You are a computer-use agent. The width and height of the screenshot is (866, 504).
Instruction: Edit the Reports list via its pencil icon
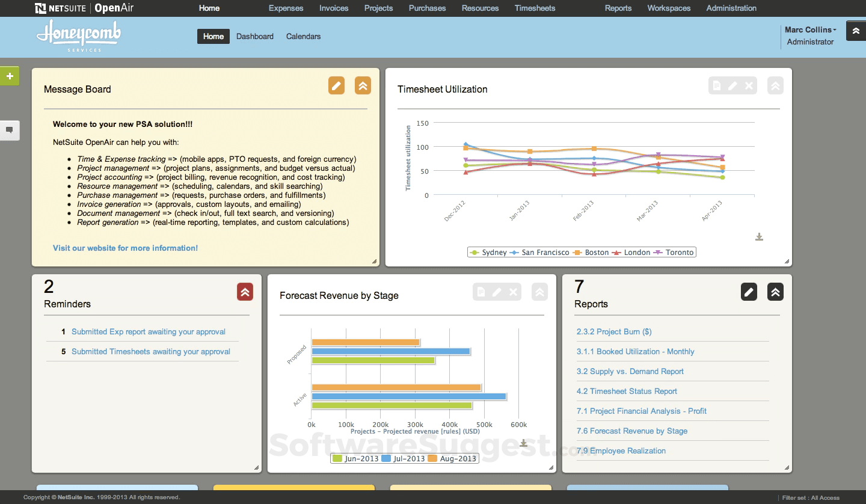point(749,292)
